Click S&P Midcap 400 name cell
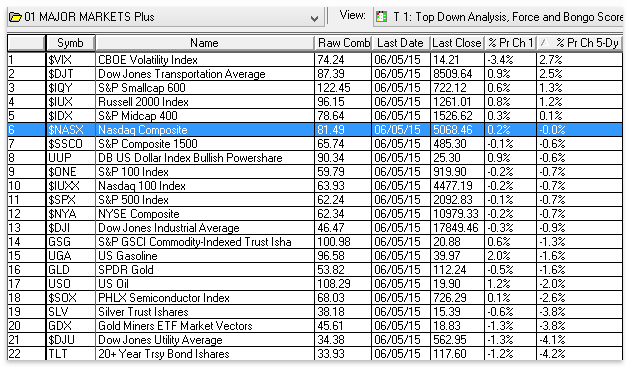 click(x=205, y=116)
